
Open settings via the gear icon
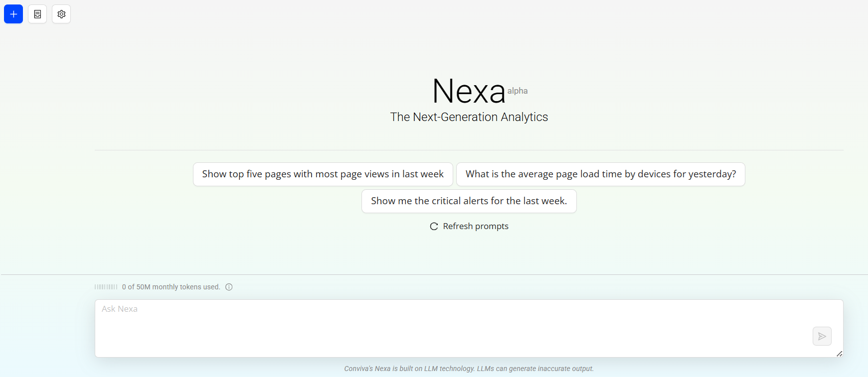pos(61,14)
